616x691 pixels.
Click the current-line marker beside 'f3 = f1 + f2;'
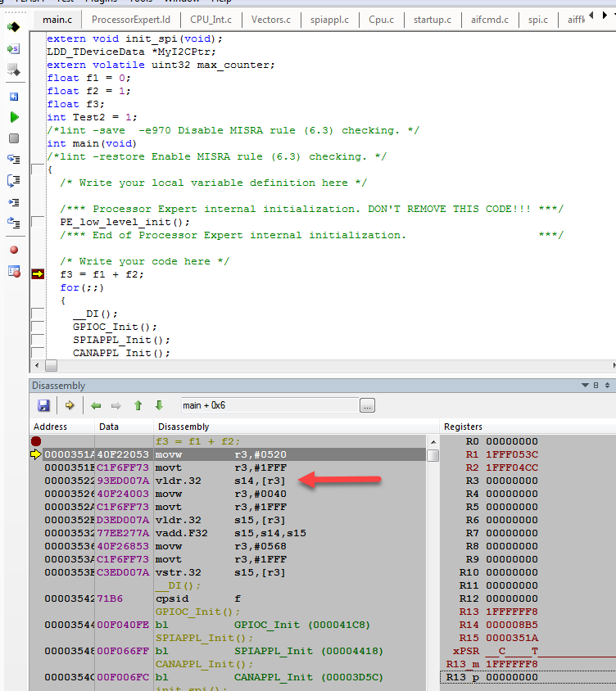pos(38,274)
